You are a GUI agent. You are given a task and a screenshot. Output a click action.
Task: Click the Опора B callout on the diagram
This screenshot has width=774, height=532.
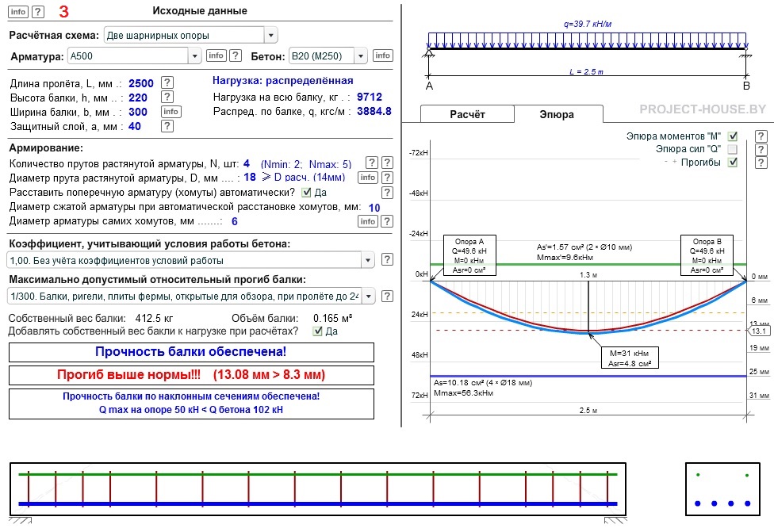707,255
